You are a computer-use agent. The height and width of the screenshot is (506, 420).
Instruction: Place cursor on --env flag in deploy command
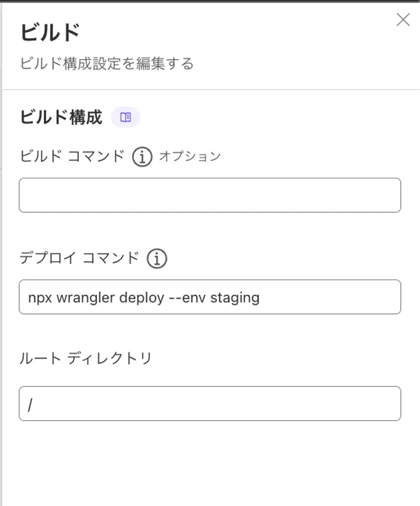tap(187, 297)
